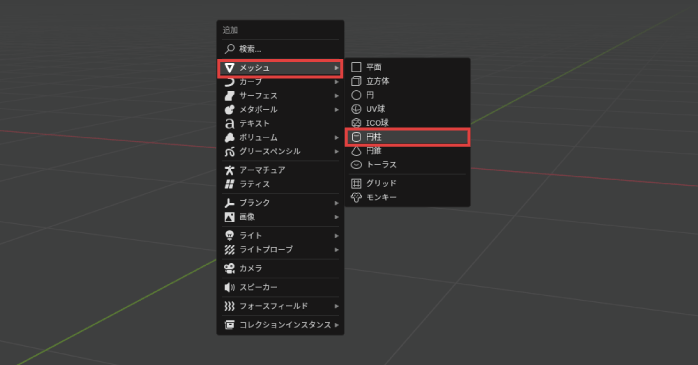Click the metaball icon
This screenshot has height=365, width=698.
tap(230, 110)
